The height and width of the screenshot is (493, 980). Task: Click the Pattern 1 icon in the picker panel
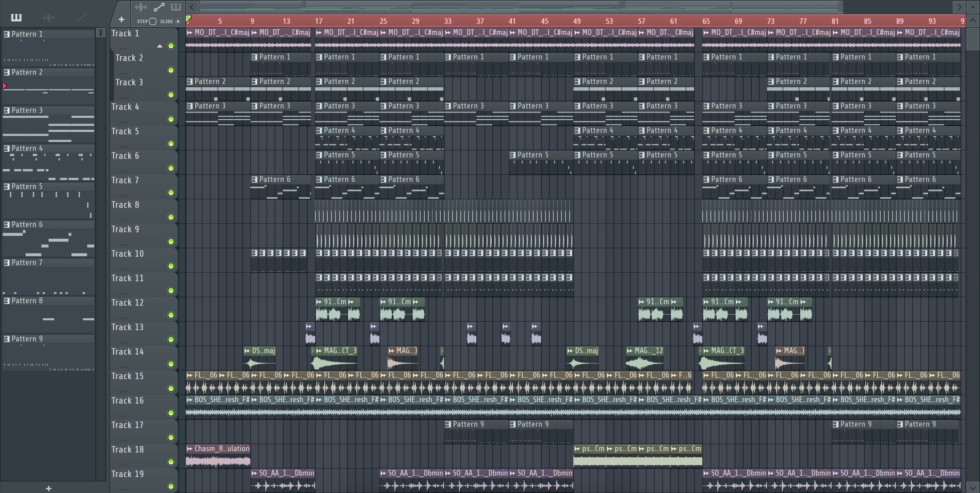[6, 34]
